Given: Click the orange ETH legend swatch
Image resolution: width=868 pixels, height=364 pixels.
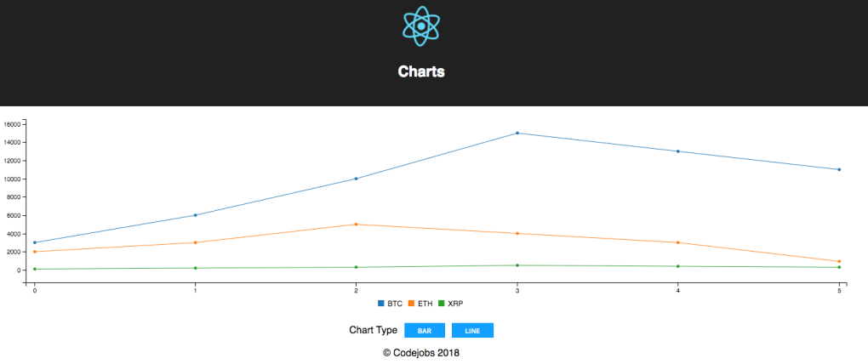Looking at the screenshot, I should 411,304.
